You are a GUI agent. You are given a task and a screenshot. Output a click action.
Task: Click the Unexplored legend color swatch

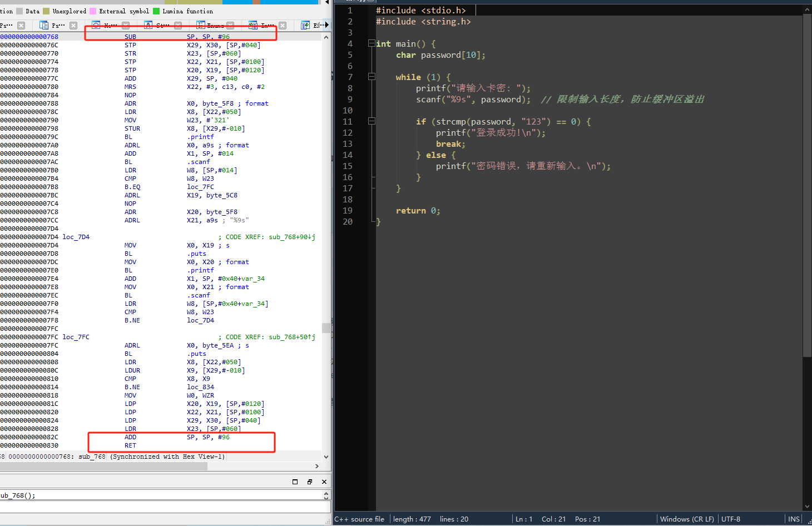(x=46, y=11)
